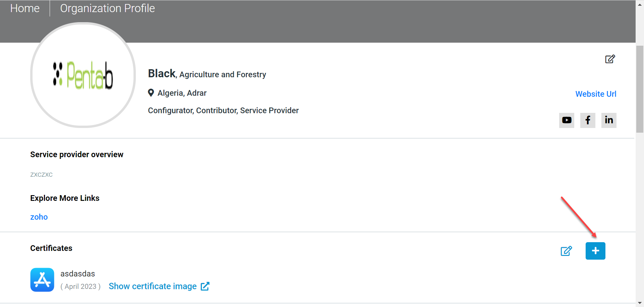Select the Organization Profile breadcrumb
Screen dimensions: 644x307
(x=107, y=8)
